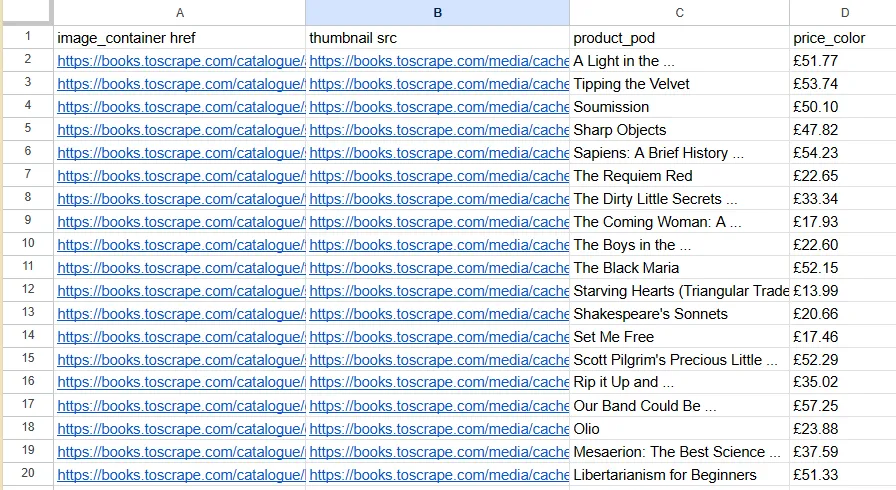Select price cell £13.99

[x=843, y=291]
